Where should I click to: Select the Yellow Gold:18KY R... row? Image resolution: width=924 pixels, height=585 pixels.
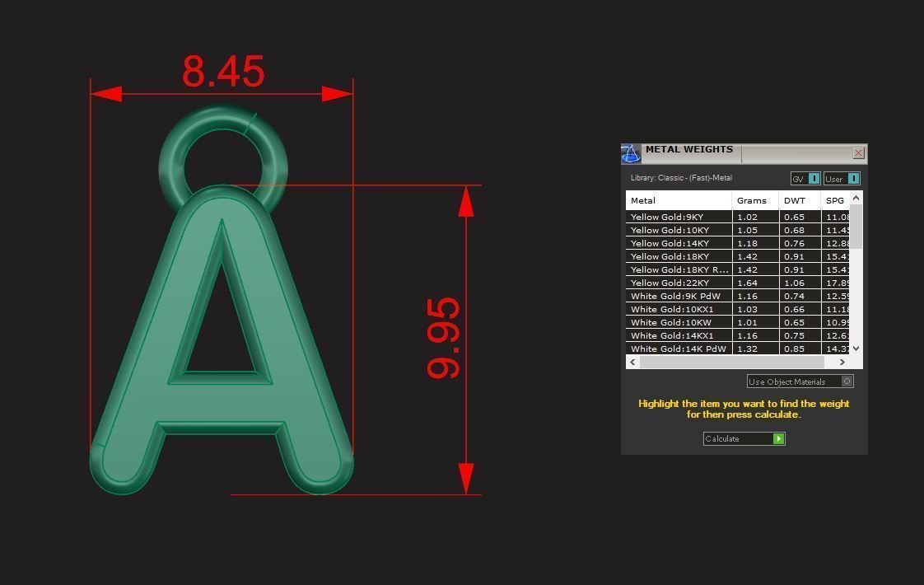coord(737,269)
